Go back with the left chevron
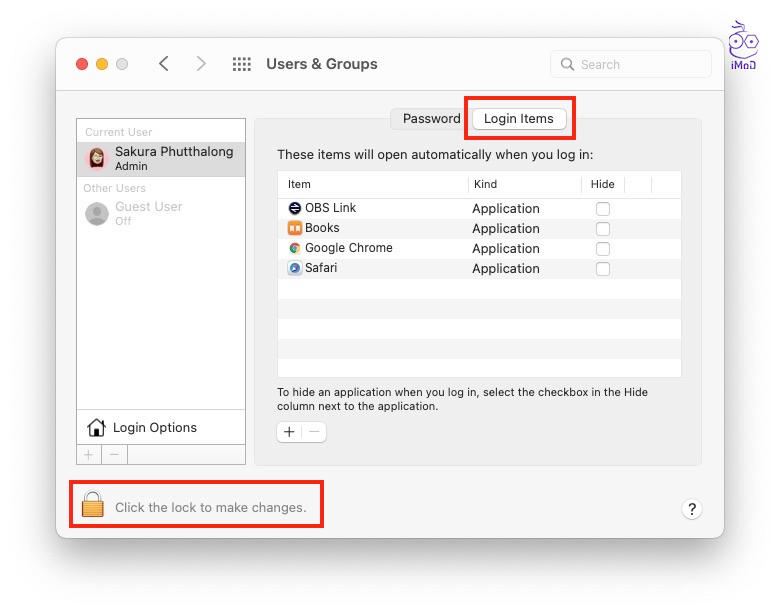Image resolution: width=780 pixels, height=612 pixels. pos(164,64)
